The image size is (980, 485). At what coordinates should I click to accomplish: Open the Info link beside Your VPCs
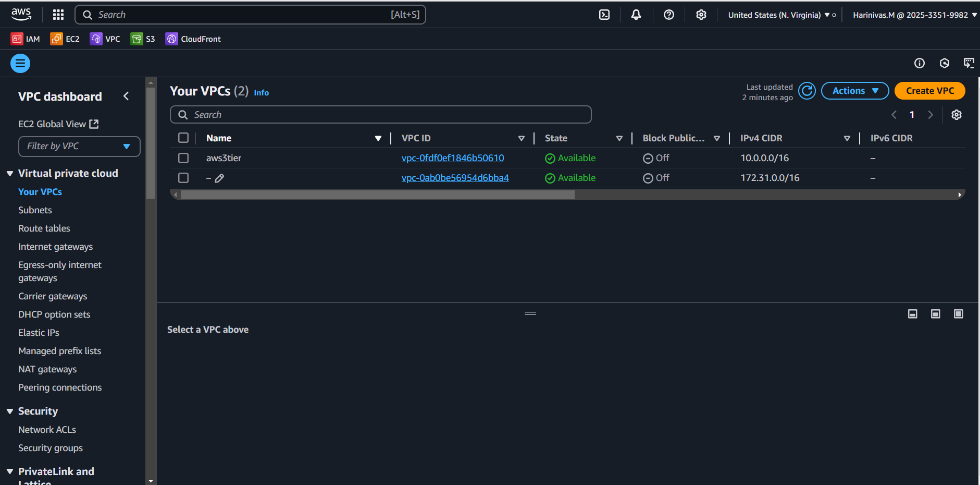click(262, 93)
